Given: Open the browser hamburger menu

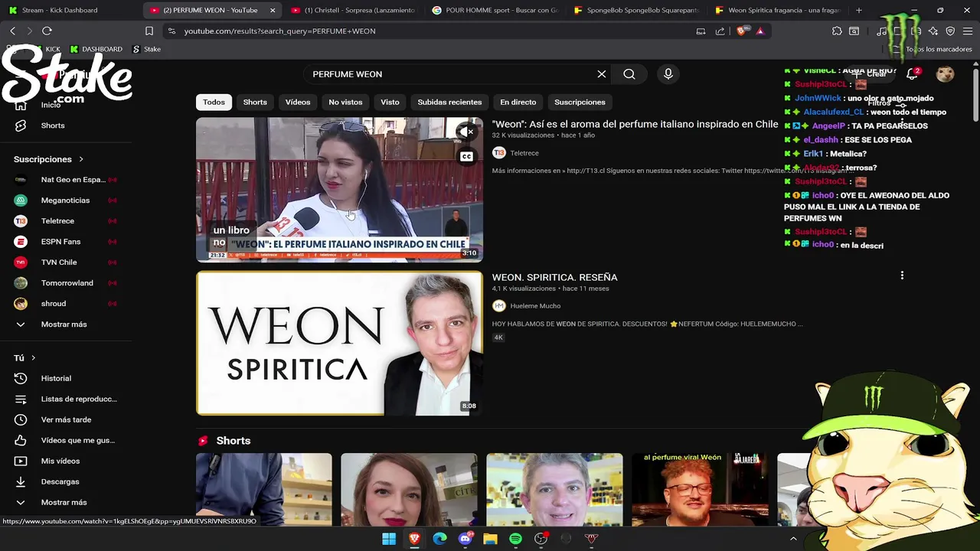Looking at the screenshot, I should coord(968,31).
